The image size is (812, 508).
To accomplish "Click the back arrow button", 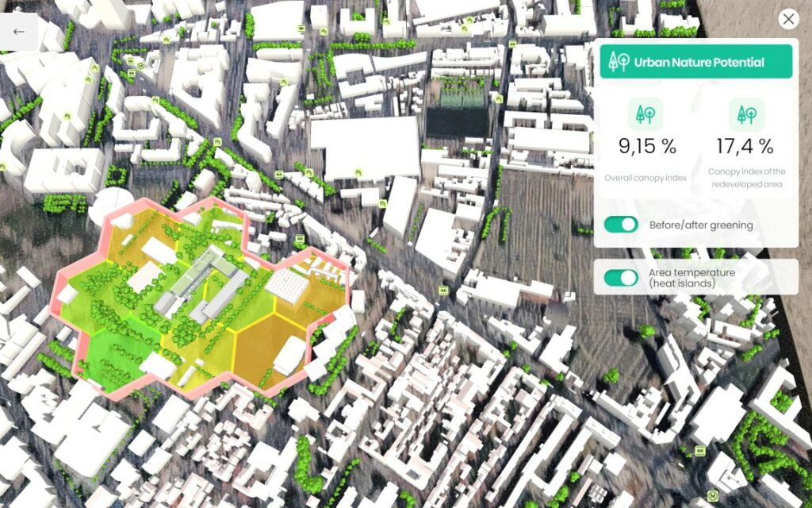I will tap(19, 32).
